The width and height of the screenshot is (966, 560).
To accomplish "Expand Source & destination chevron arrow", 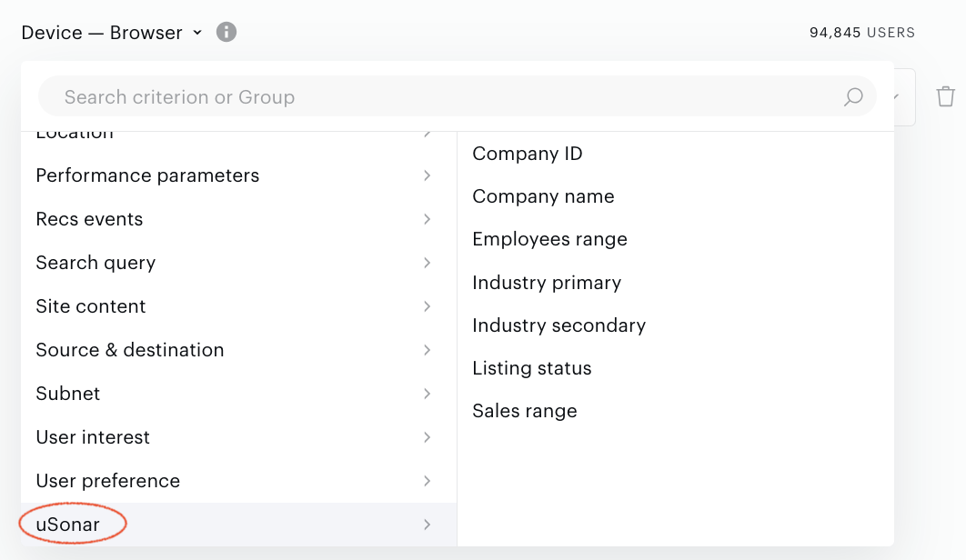I will coord(427,350).
